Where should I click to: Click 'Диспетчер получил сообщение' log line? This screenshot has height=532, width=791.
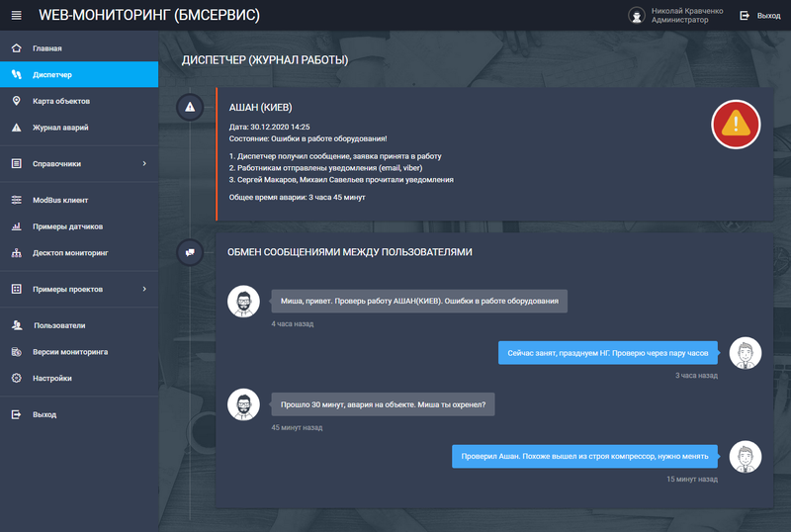click(x=335, y=156)
